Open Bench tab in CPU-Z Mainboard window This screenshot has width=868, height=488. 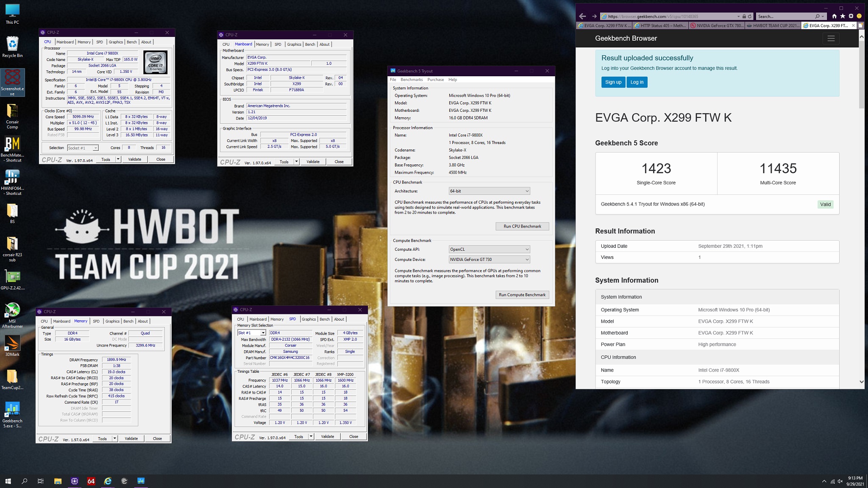[x=310, y=44]
